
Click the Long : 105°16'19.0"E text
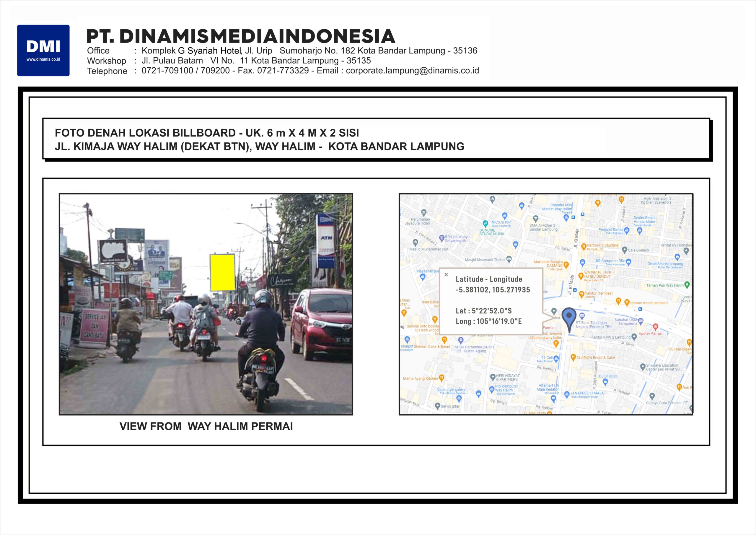tap(489, 321)
